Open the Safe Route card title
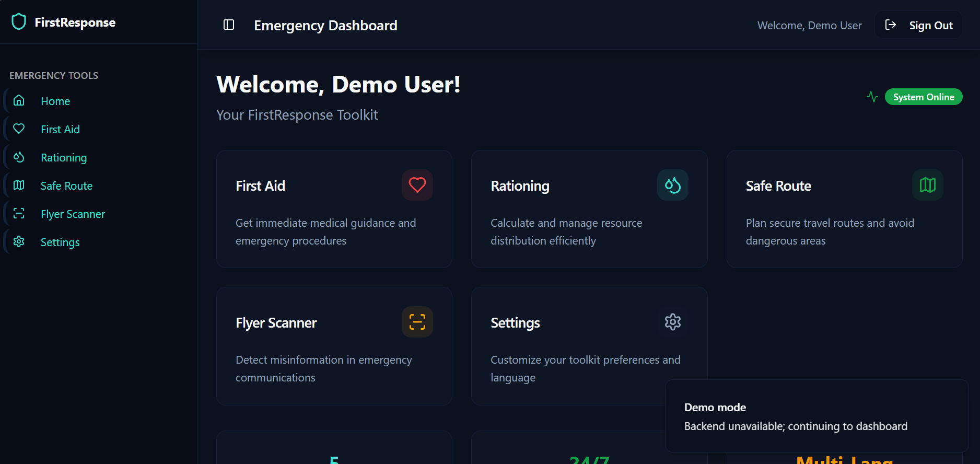Viewport: 980px width, 464px height. click(x=778, y=185)
